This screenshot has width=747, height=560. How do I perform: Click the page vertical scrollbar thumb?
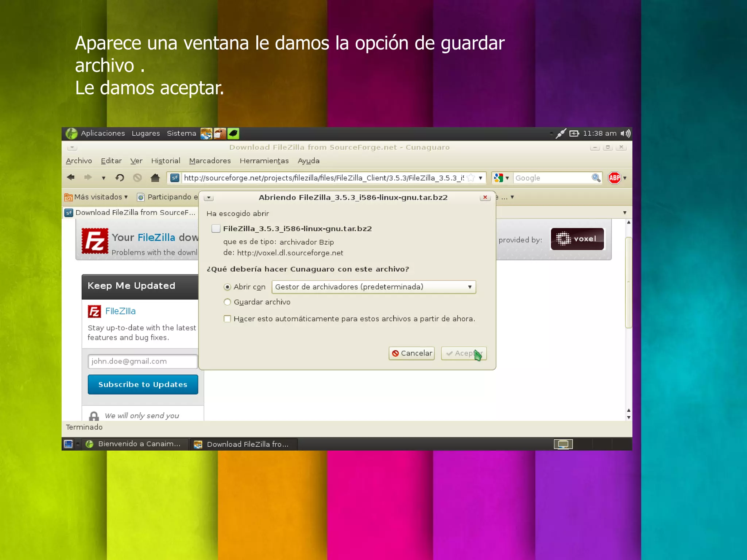[628, 283]
